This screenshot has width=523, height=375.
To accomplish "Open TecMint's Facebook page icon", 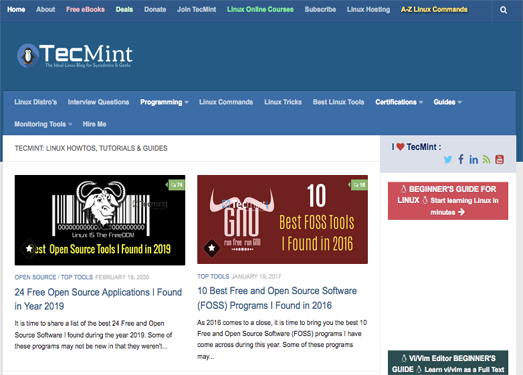I will [461, 159].
